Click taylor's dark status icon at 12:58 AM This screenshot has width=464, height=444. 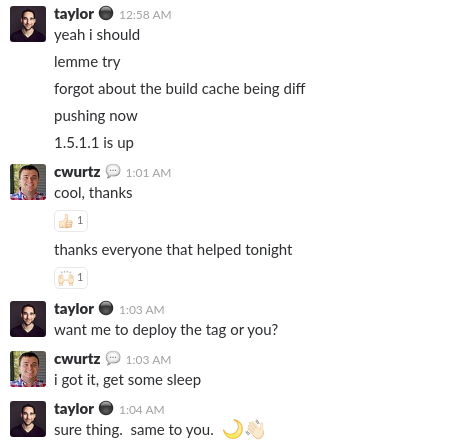click(106, 14)
